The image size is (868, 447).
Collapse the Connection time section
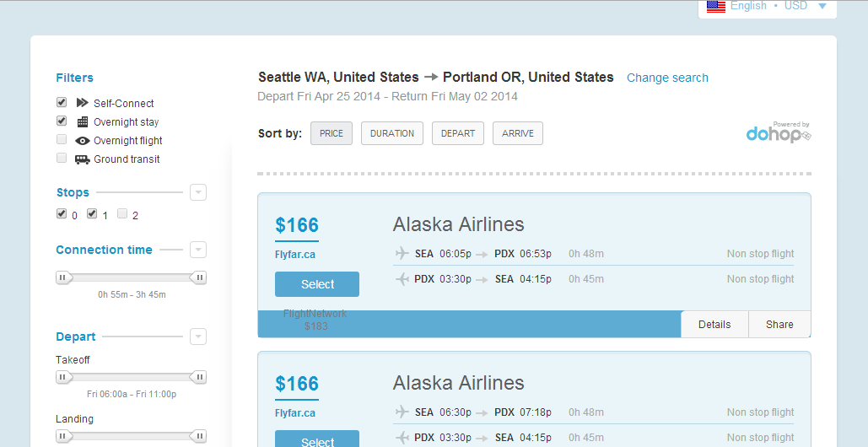click(197, 250)
